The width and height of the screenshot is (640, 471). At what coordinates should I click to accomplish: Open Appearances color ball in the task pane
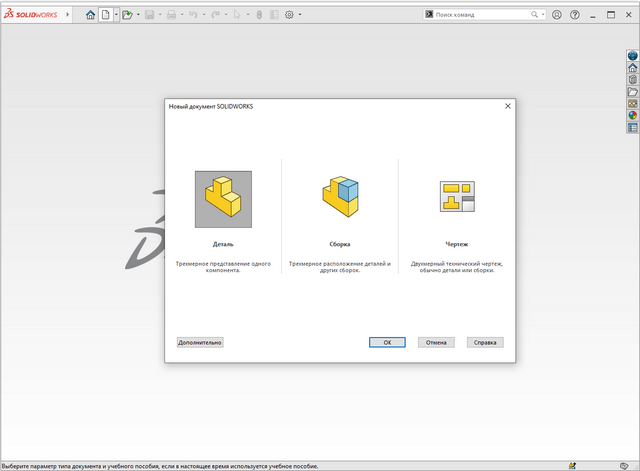(632, 115)
